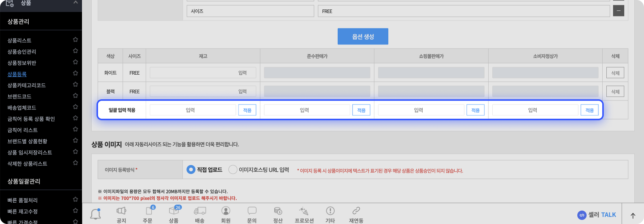Collapse the 상품 sidebar section chevron
Viewport: 644px width, 224px height.
[76, 3]
